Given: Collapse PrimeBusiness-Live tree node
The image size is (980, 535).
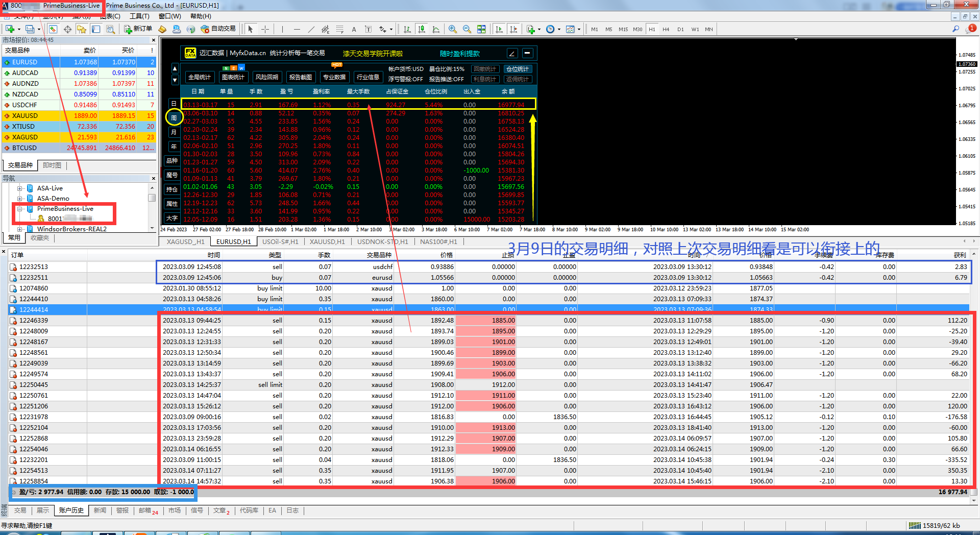Looking at the screenshot, I should [x=19, y=209].
